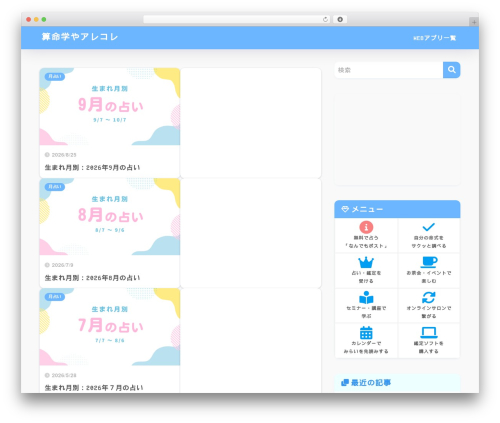Click the 月占い tag on 9月 card
500x423 pixels.
[x=55, y=76]
